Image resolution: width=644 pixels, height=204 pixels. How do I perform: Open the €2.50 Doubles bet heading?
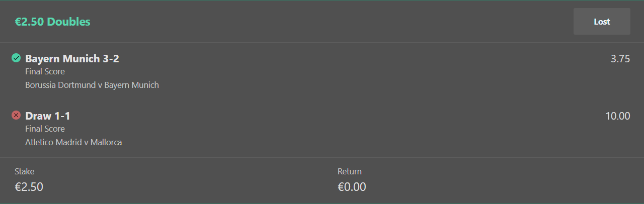click(52, 22)
